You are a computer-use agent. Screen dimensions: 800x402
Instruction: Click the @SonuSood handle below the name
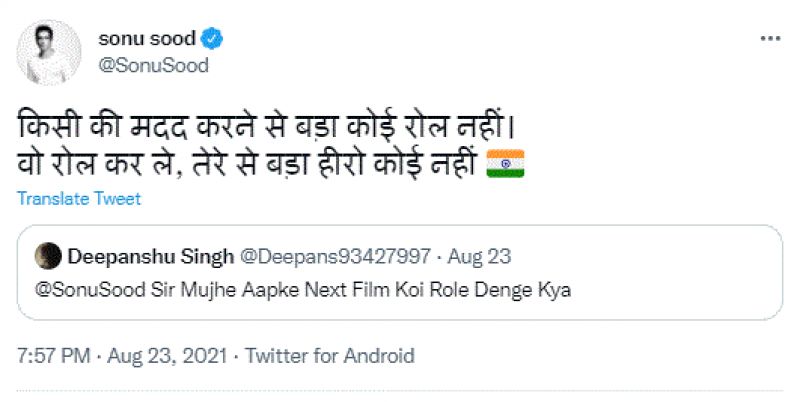point(152,65)
